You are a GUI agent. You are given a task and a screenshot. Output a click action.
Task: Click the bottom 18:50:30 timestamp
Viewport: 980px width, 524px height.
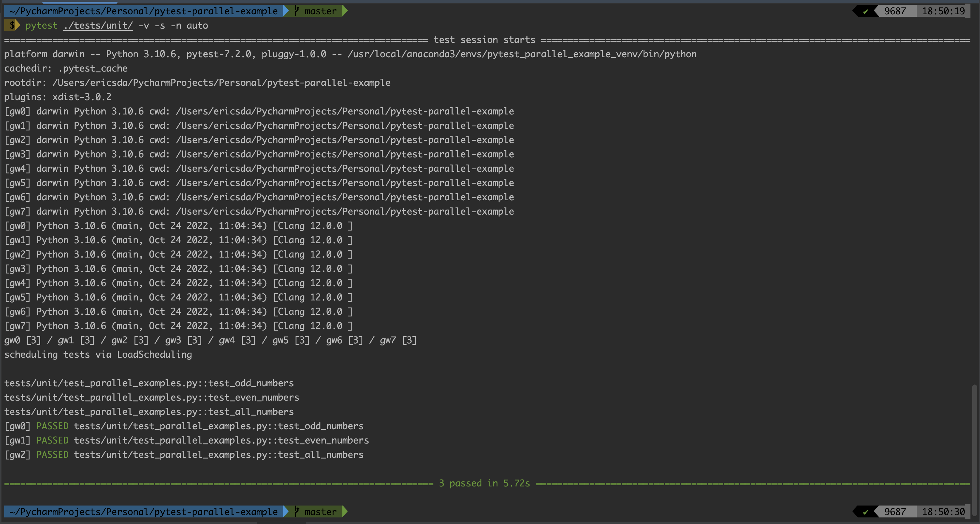pos(944,511)
